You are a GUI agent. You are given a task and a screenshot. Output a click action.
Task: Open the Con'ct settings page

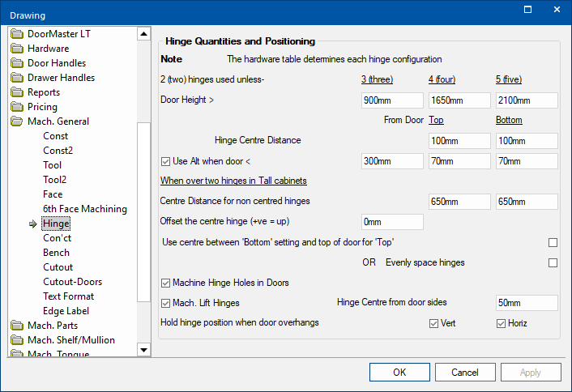(57, 238)
